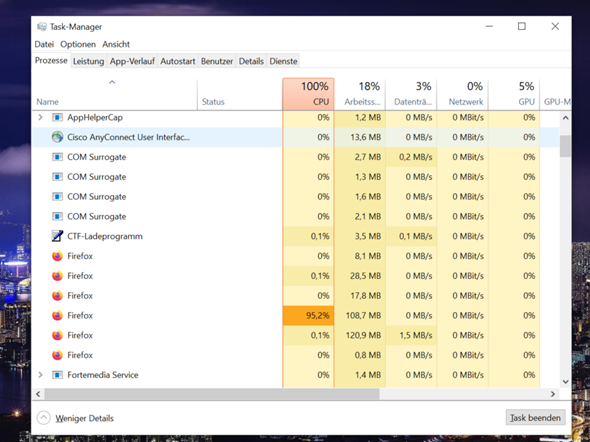Click the horizontal scrollbar right arrow

pyautogui.click(x=553, y=394)
